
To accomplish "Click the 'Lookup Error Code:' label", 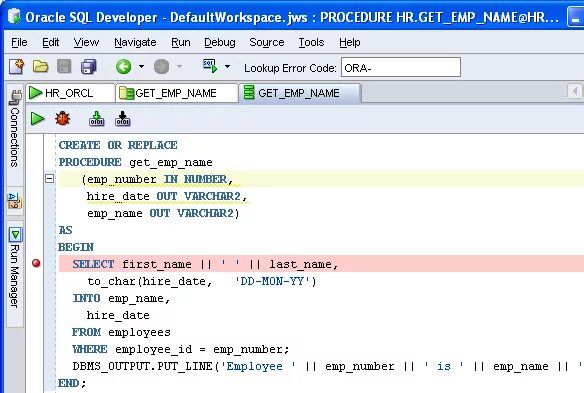I will (x=290, y=68).
